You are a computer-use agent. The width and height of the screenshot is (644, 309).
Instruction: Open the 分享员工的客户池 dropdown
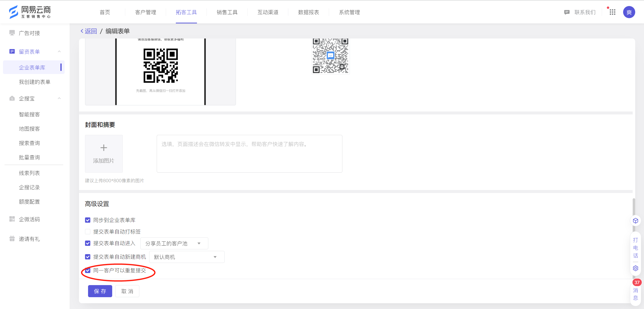[x=174, y=243]
